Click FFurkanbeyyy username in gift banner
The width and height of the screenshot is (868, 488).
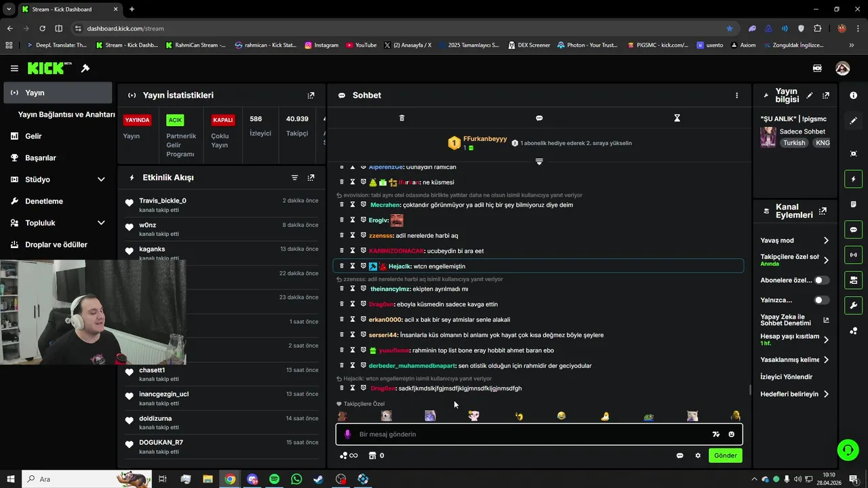(485, 139)
